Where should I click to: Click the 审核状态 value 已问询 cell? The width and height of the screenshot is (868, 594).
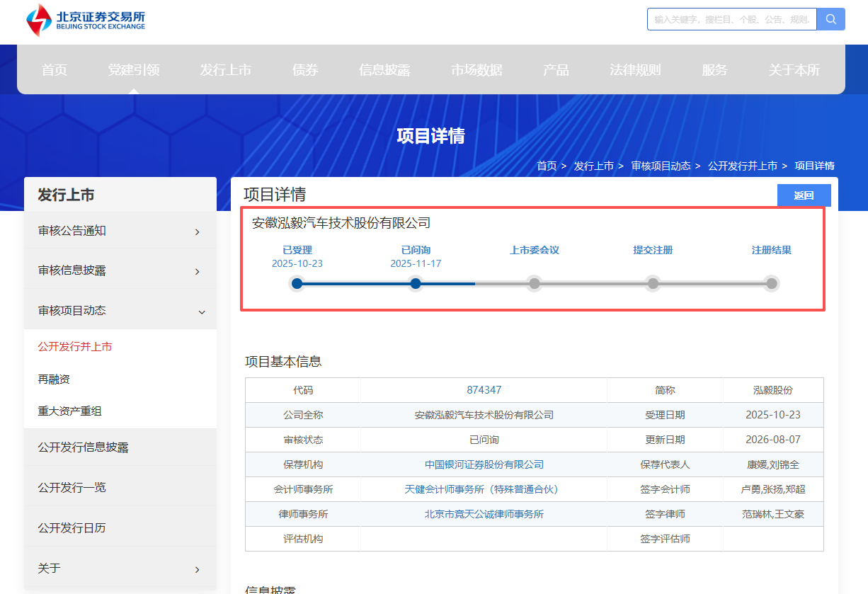tap(484, 440)
